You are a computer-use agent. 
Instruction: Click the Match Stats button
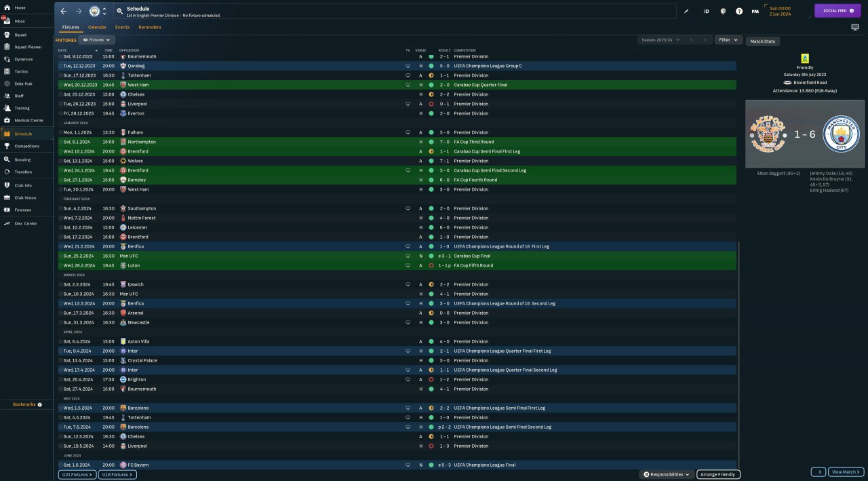pos(763,41)
